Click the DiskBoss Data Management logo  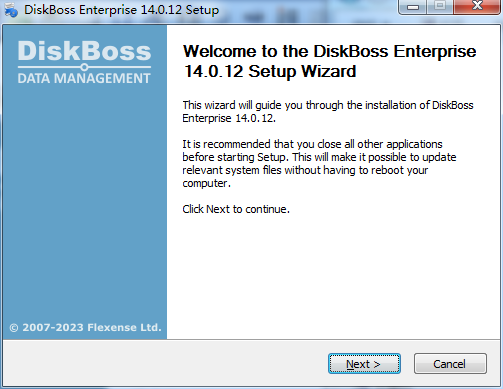click(84, 62)
